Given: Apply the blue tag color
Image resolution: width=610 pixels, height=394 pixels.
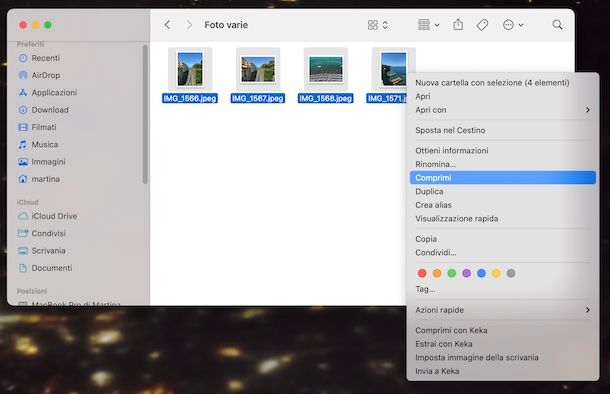Looking at the screenshot, I should tap(481, 273).
